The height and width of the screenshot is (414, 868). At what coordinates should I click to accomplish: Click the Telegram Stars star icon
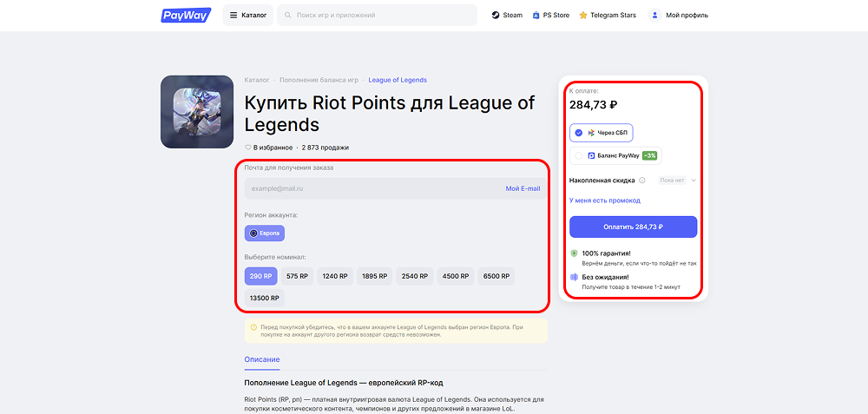pos(583,16)
